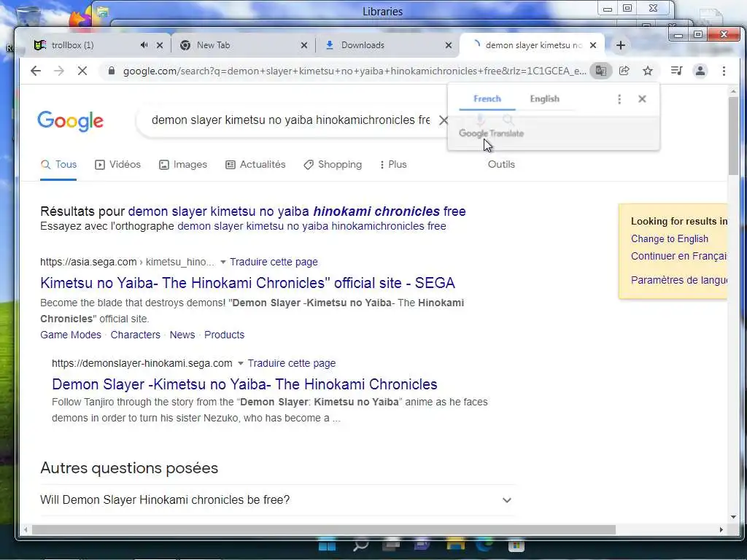Screen dimensions: 747x560
Task: Open the News sitelink
Action: (x=182, y=335)
